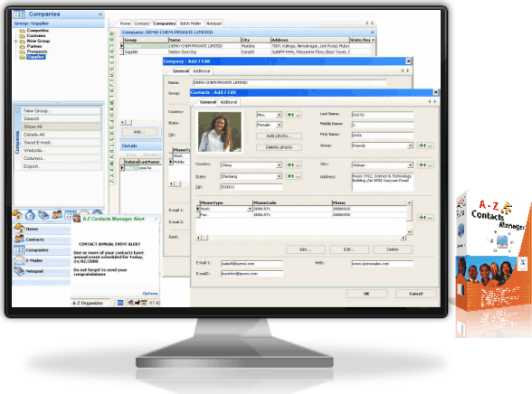Click the Delete photo button
The height and width of the screenshot is (394, 532).
tap(279, 147)
